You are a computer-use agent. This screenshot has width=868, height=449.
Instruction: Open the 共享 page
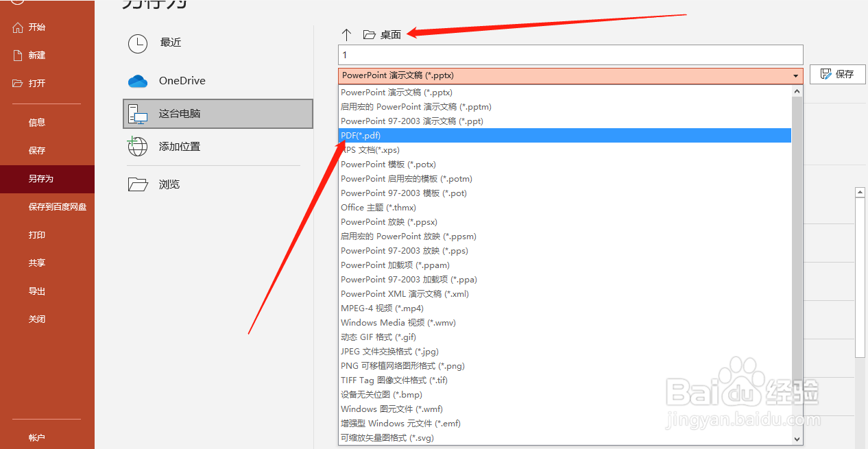37,263
